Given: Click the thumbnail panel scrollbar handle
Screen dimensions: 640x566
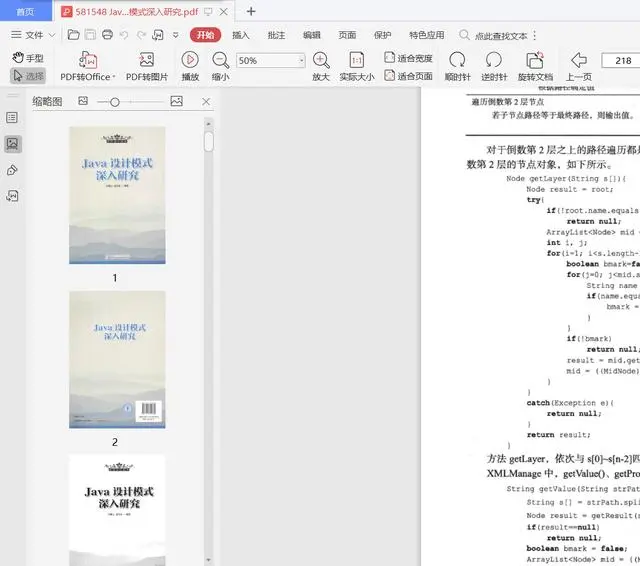Looking at the screenshot, I should coord(209,141).
